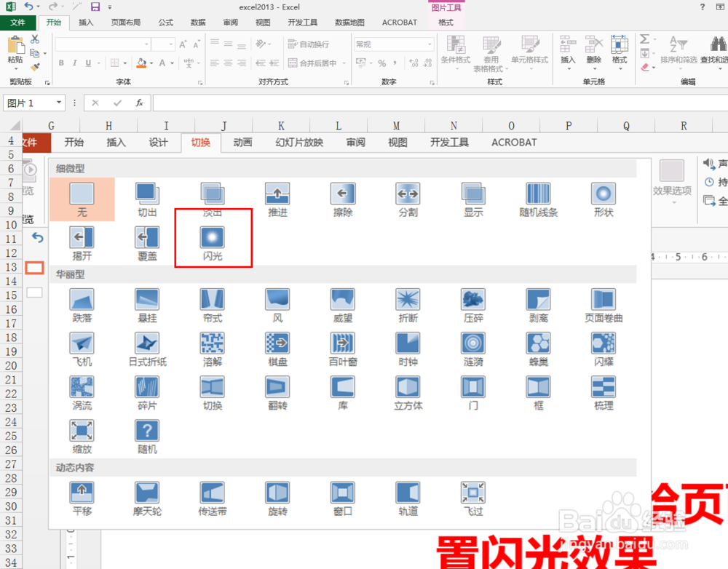Select the 时钟 (Clock) transition
This screenshot has width=728, height=569.
click(408, 349)
